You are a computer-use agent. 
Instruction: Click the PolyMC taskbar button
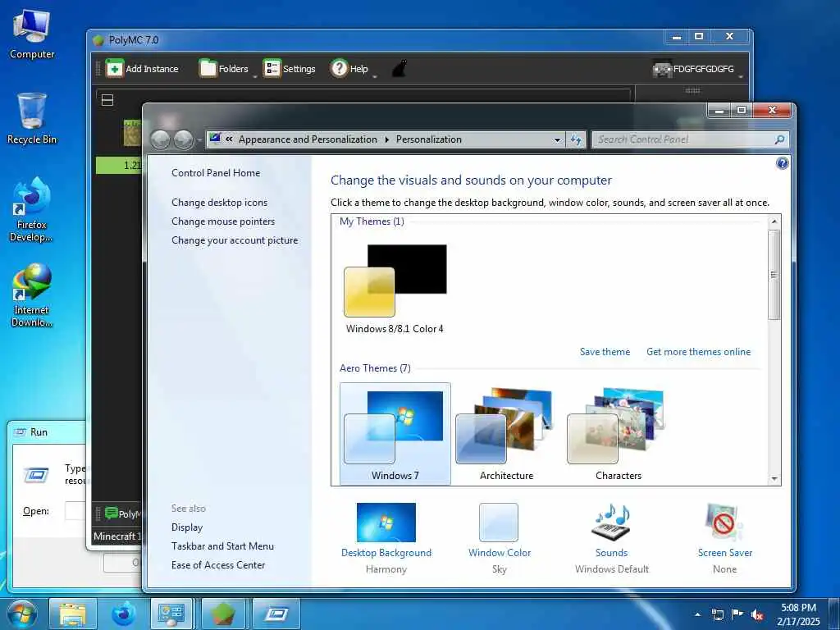(223, 614)
